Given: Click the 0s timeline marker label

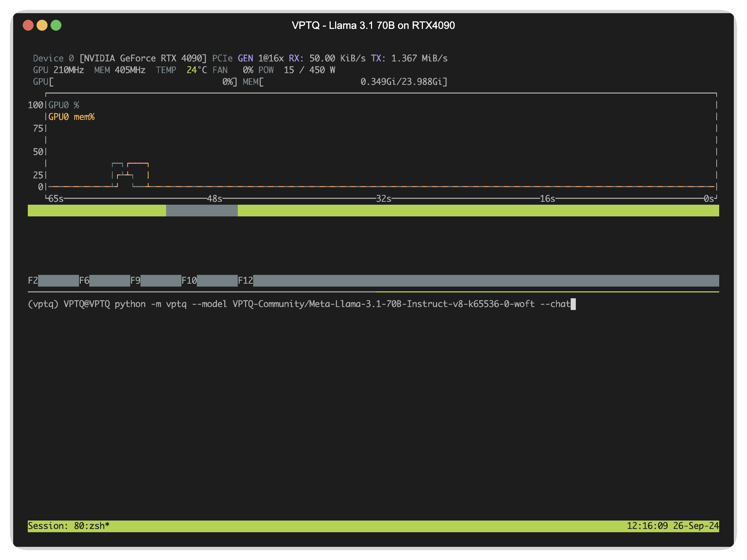Looking at the screenshot, I should tap(708, 199).
